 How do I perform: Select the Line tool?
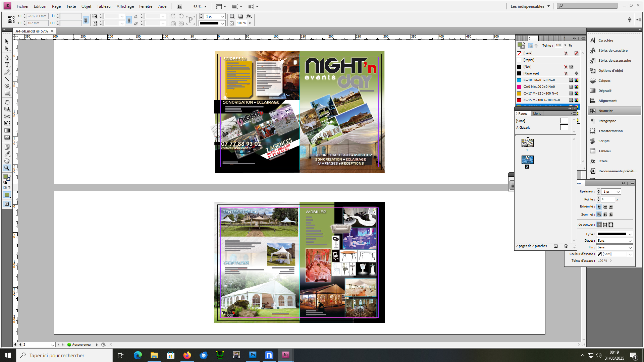coord(7,79)
